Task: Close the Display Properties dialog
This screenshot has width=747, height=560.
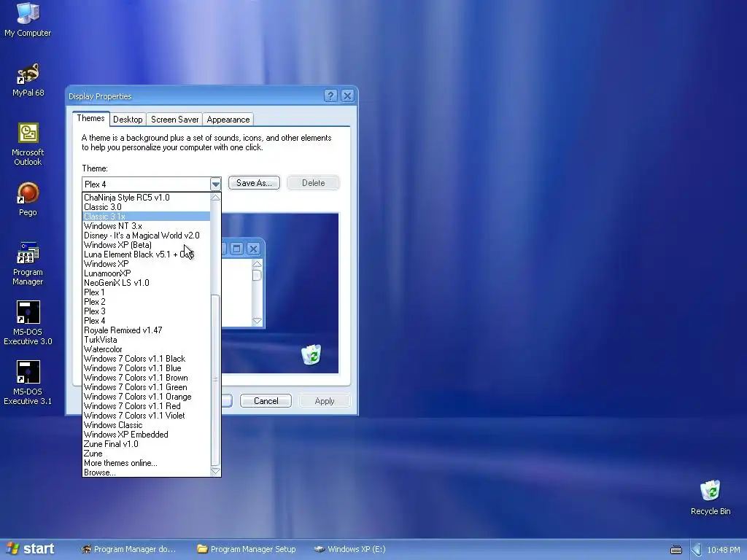Action: pyautogui.click(x=348, y=96)
